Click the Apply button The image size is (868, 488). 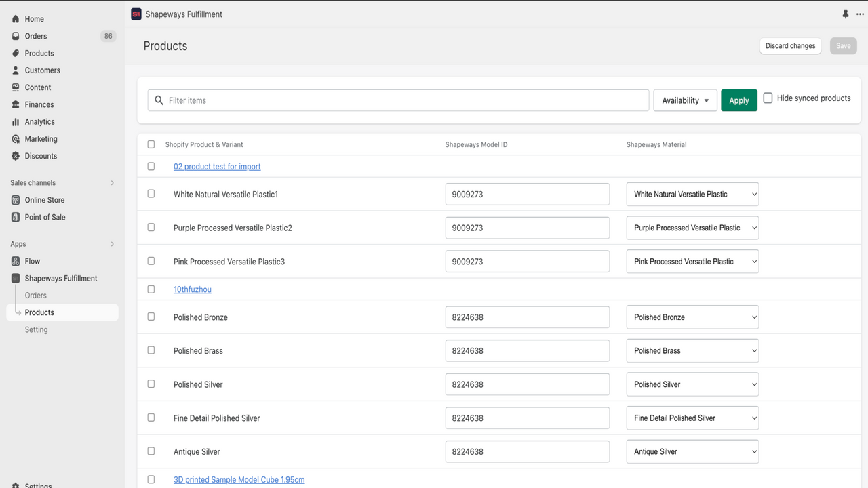pos(738,100)
